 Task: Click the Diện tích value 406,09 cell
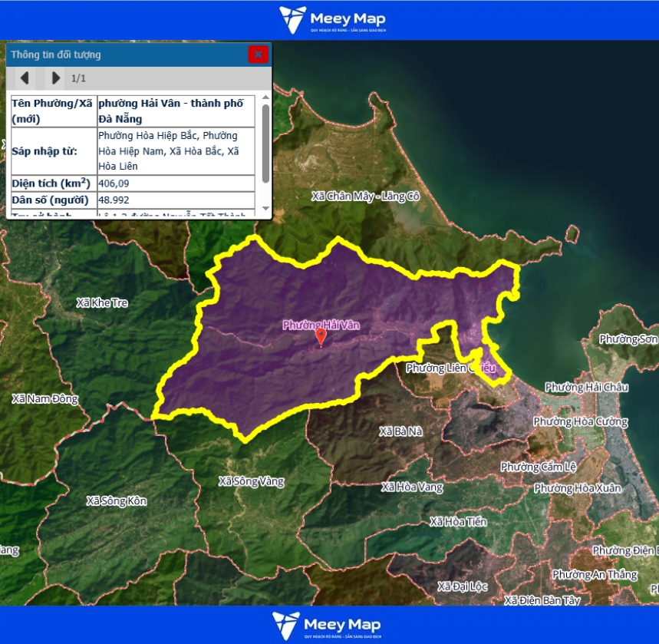pyautogui.click(x=176, y=183)
